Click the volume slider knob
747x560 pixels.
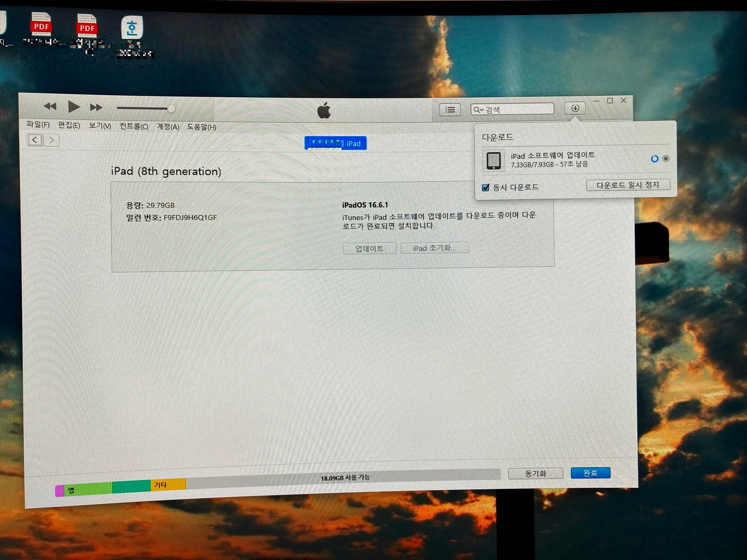pos(171,109)
